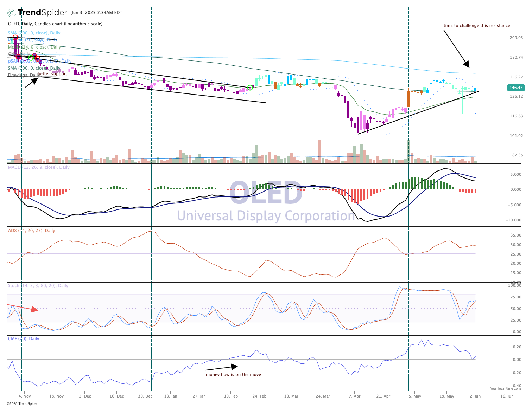
Task: Open the MACD (12, 26, 9, close) panel label
Action: (x=39, y=167)
